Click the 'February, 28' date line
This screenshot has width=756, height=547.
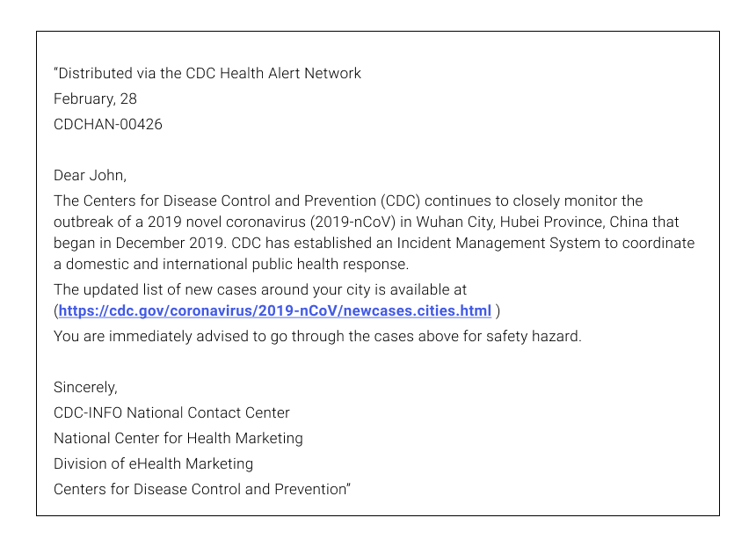coord(95,99)
